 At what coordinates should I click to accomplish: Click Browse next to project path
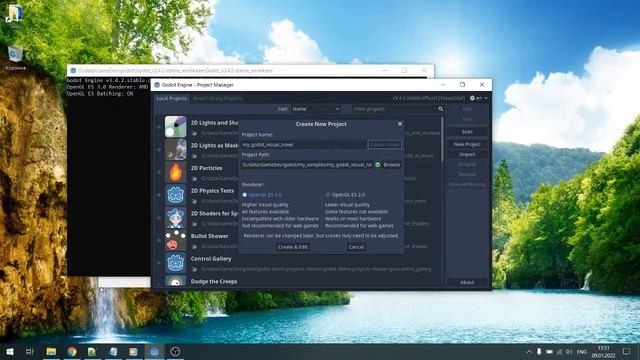[392, 164]
